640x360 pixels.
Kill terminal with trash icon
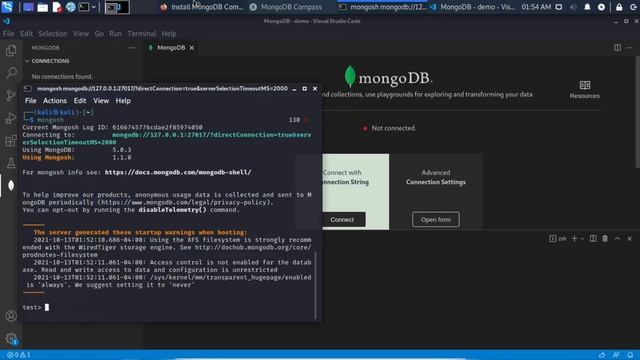coord(605,238)
